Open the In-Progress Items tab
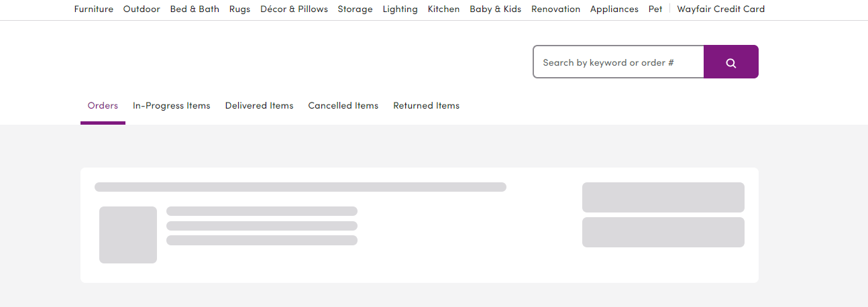 172,106
